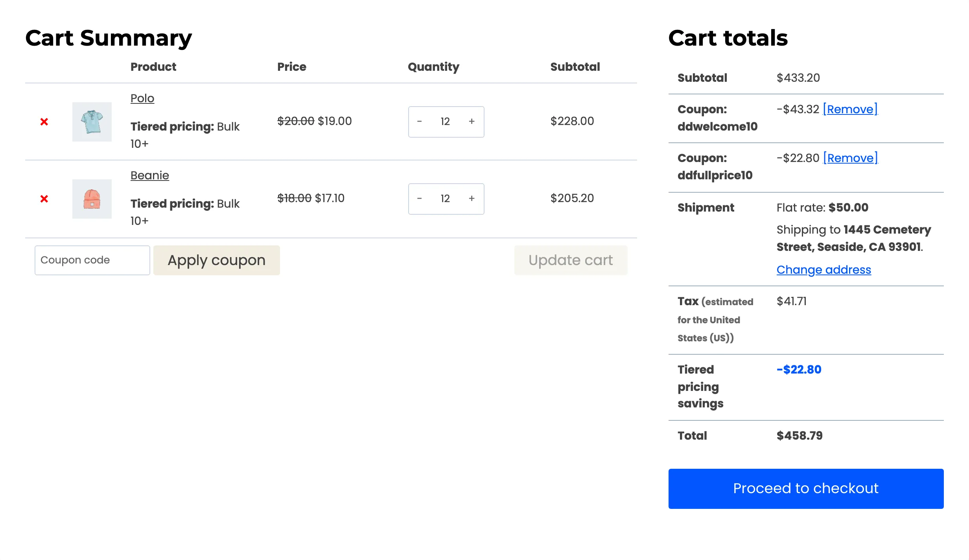The image size is (969, 560).
Task: Click the Change address link
Action: point(824,270)
